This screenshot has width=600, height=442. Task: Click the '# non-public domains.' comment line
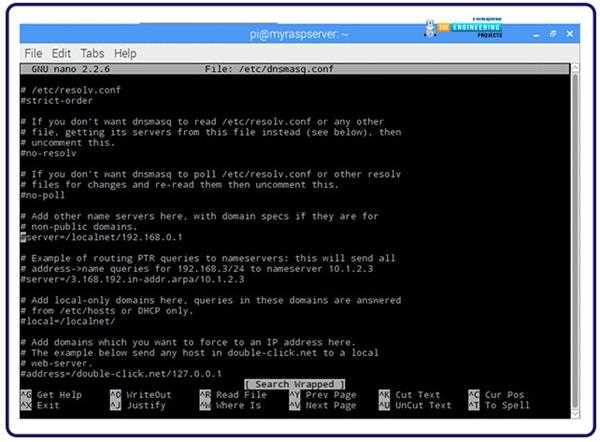tap(79, 227)
